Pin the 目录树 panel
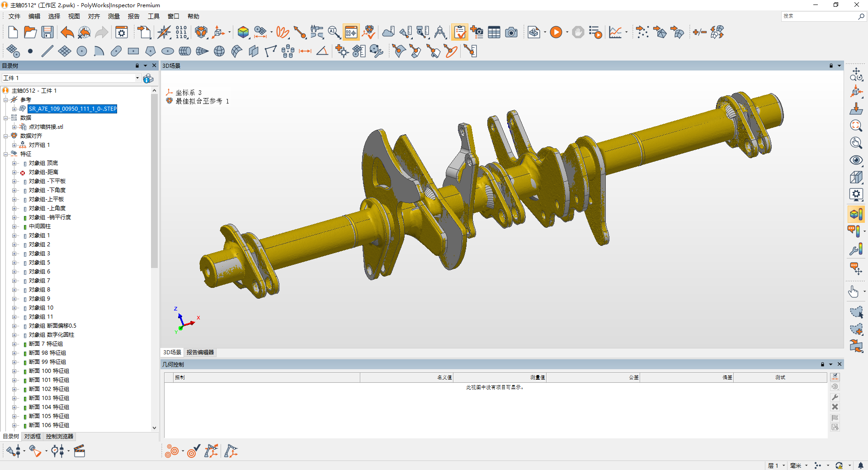The height and width of the screenshot is (470, 868). 137,66
